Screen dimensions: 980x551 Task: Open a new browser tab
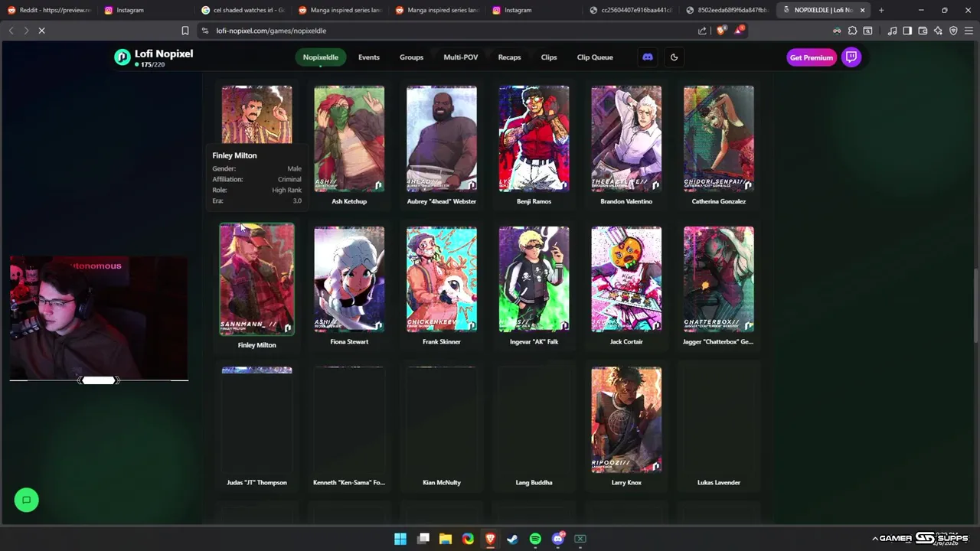click(881, 10)
